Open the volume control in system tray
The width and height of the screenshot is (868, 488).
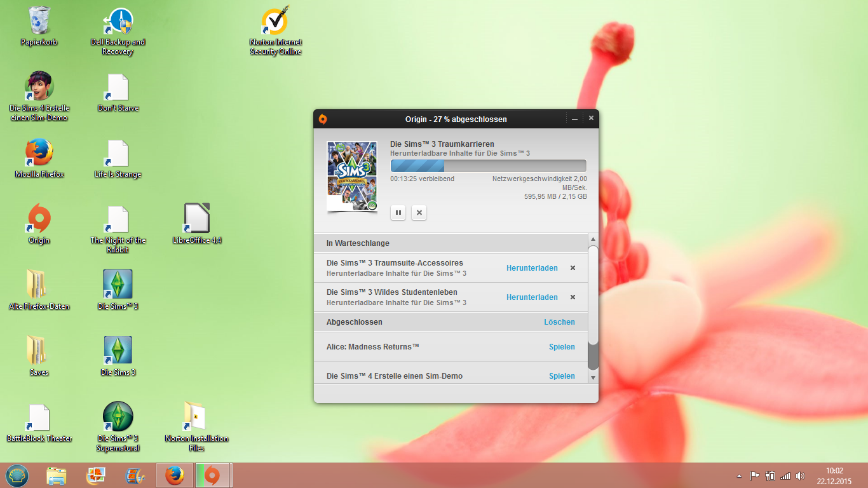[x=800, y=475]
